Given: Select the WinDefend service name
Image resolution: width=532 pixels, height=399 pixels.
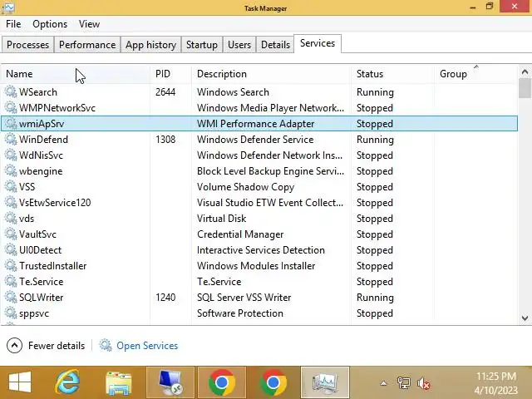Looking at the screenshot, I should (43, 140).
